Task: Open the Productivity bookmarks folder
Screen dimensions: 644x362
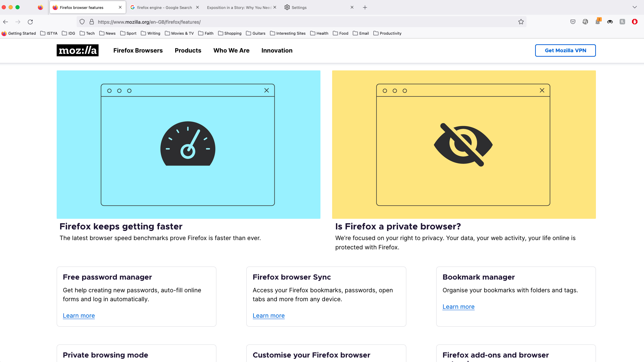Action: point(387,33)
